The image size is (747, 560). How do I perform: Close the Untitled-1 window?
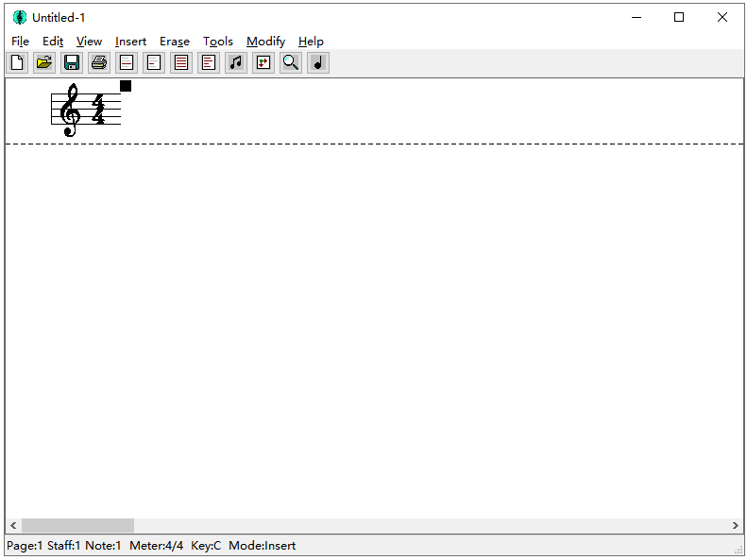point(722,17)
